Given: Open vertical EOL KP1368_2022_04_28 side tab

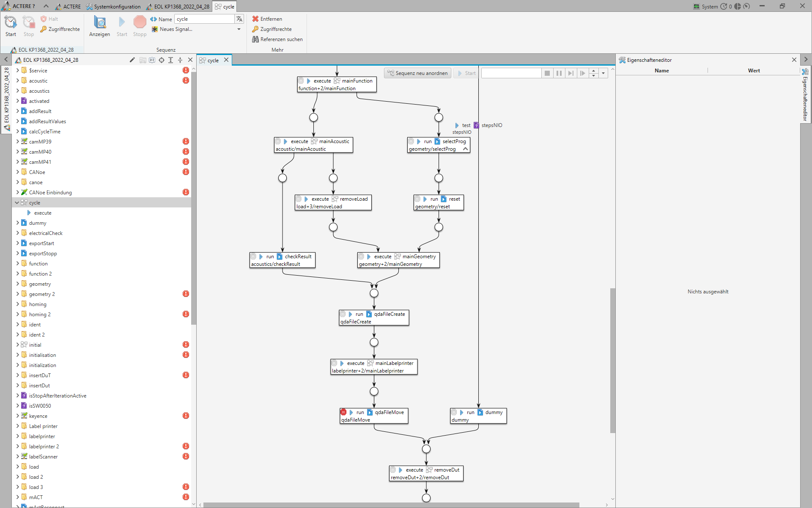Looking at the screenshot, I should [x=7, y=99].
